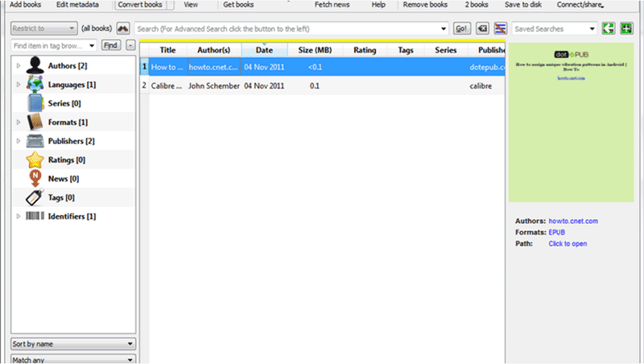Click the copy saved search icon
Image resolution: width=644 pixels, height=364 pixels.
click(609, 28)
